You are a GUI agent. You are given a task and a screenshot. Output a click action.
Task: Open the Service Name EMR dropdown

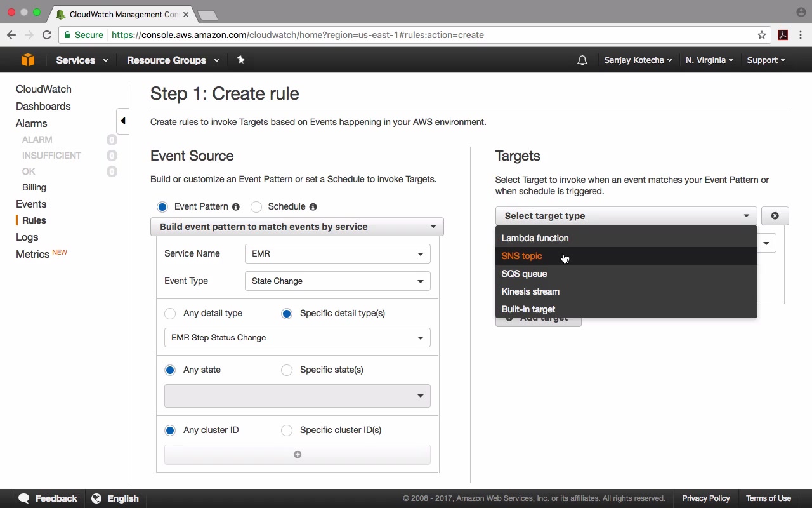click(x=337, y=254)
